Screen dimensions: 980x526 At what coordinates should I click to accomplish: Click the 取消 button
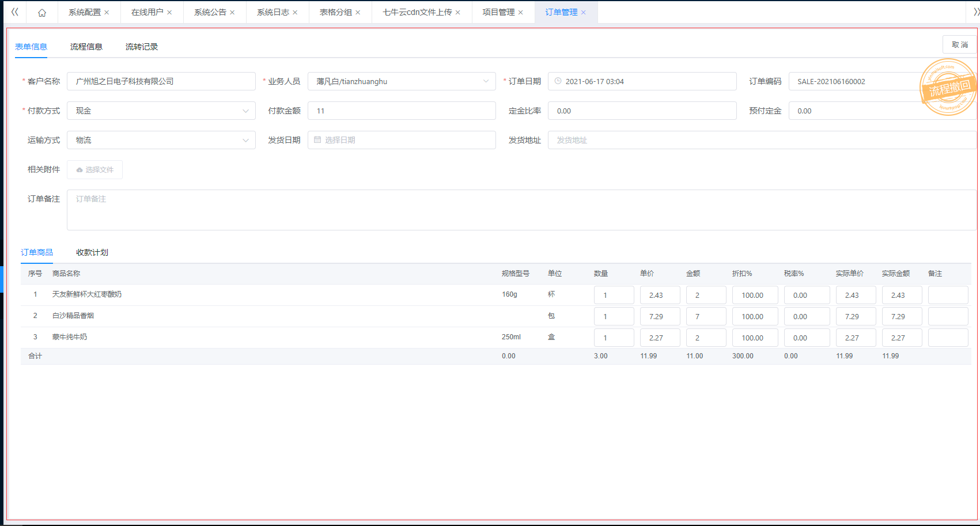[959, 45]
